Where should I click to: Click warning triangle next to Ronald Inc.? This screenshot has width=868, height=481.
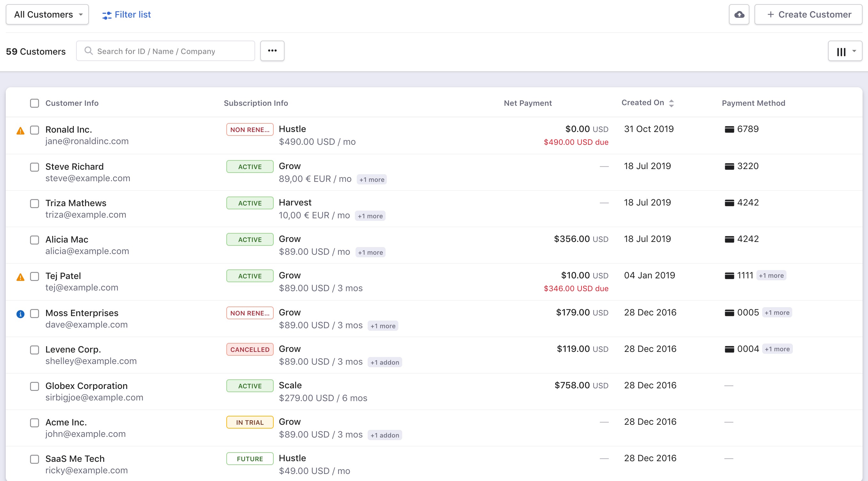(x=20, y=131)
